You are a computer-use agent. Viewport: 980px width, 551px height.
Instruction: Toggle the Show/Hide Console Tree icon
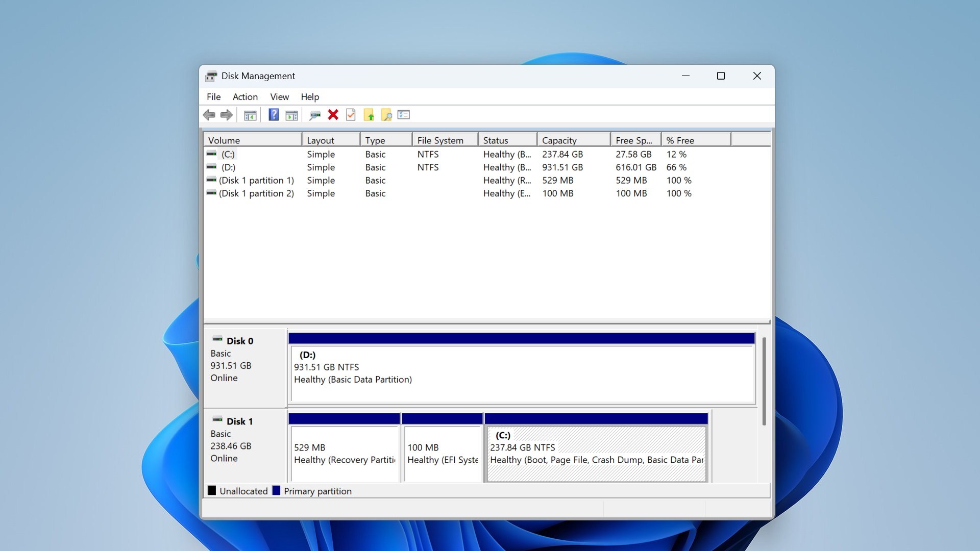pos(250,115)
